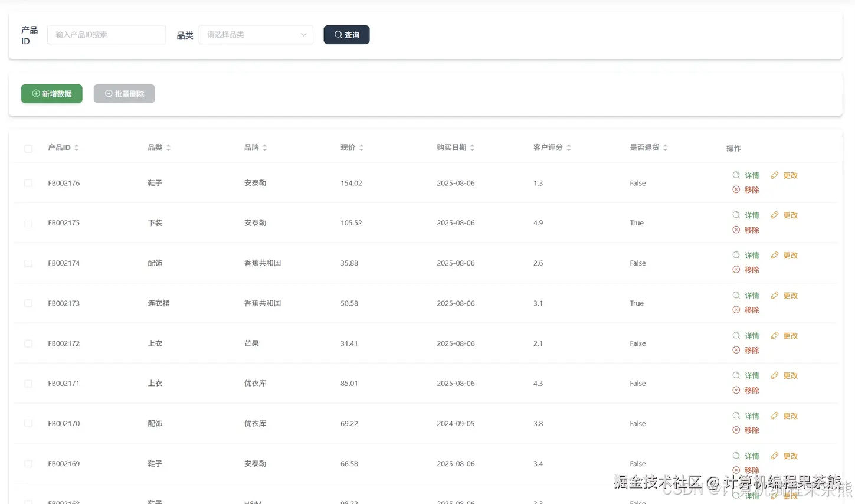Select the FB002172 row checkbox
Screen dimensions: 855x504
click(28, 343)
